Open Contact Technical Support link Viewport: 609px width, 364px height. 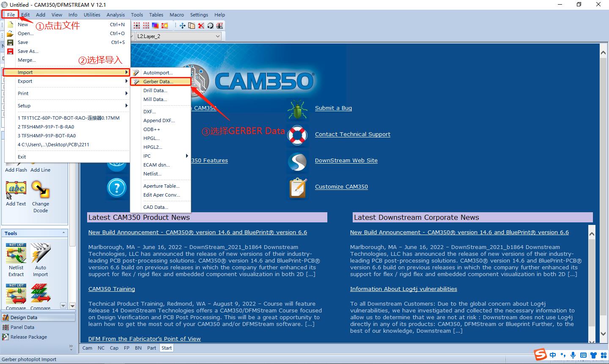352,134
